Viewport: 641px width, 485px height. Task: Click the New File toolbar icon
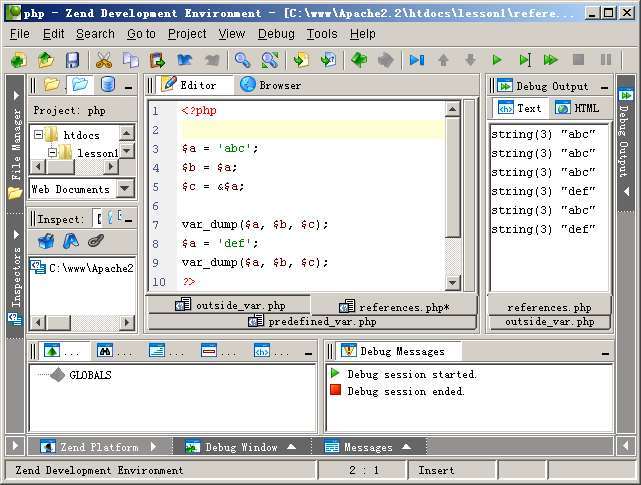pyautogui.click(x=18, y=60)
